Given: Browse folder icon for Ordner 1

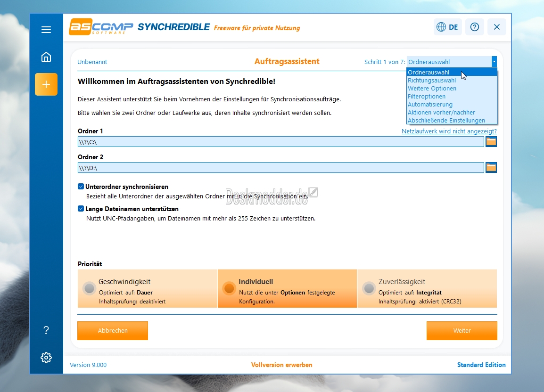Looking at the screenshot, I should 491,141.
